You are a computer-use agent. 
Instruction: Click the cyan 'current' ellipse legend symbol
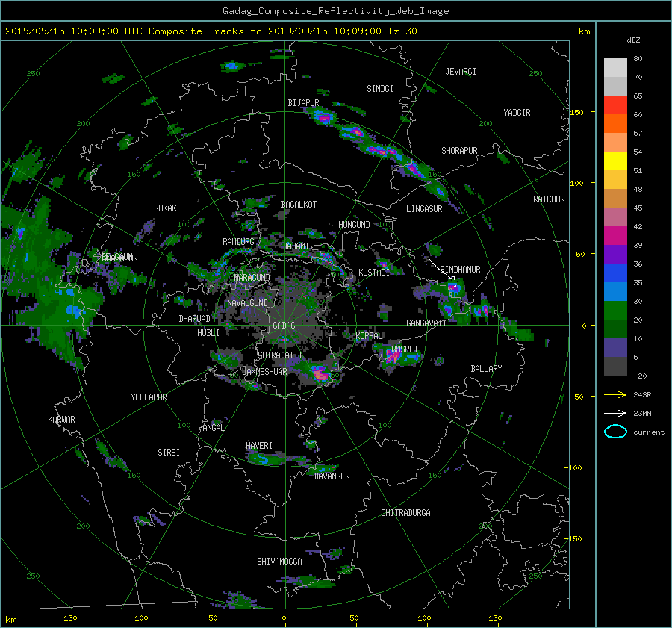coord(615,432)
